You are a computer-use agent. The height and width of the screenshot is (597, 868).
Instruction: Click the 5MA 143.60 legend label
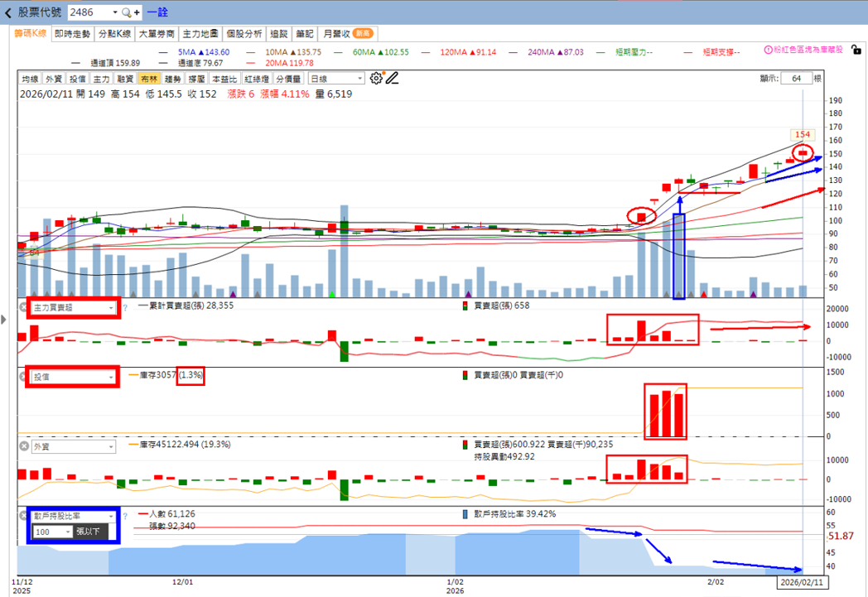[203, 52]
